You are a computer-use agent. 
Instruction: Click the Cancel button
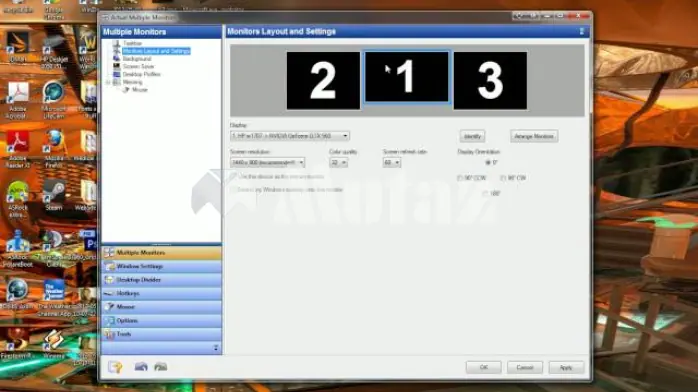(524, 368)
